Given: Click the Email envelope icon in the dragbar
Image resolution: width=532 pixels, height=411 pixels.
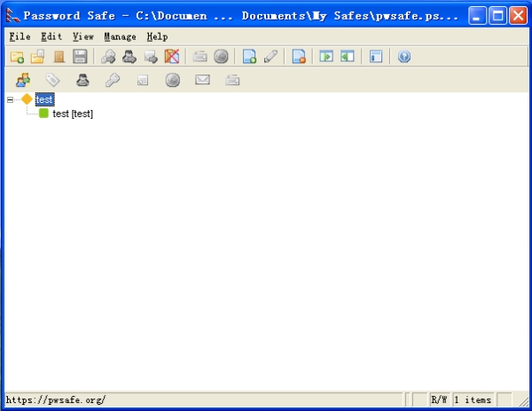Looking at the screenshot, I should pos(202,80).
